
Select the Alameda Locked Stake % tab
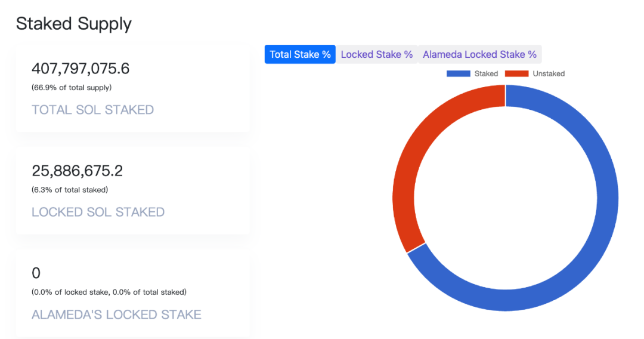point(479,54)
